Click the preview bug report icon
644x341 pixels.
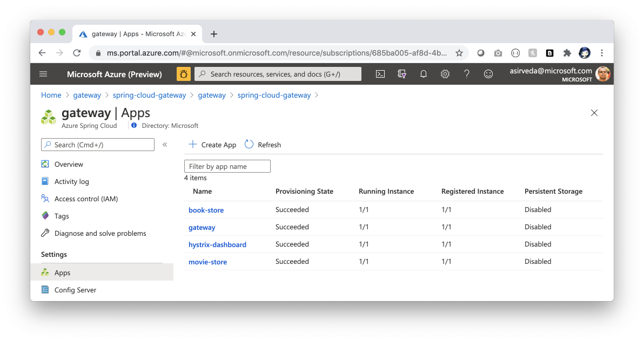click(184, 74)
